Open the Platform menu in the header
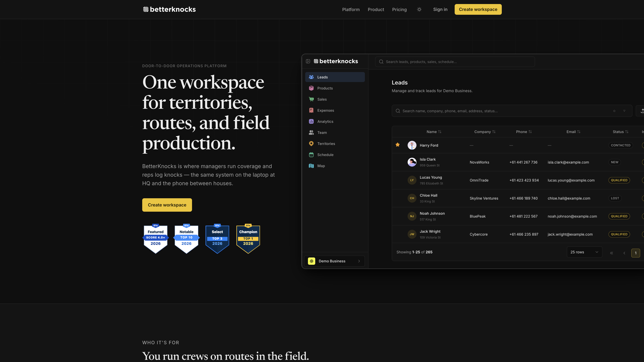The height and width of the screenshot is (362, 644). [x=351, y=10]
